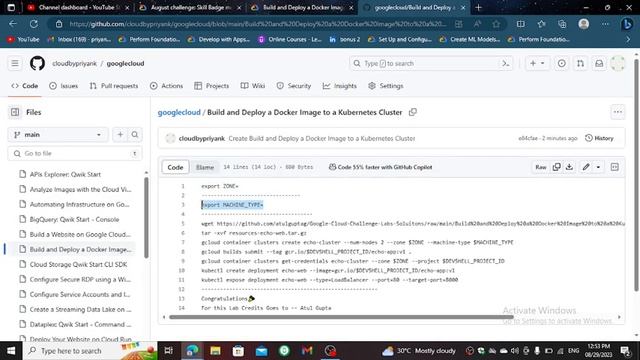Add a file with the plus icon
The height and width of the screenshot is (360, 640).
tap(120, 135)
